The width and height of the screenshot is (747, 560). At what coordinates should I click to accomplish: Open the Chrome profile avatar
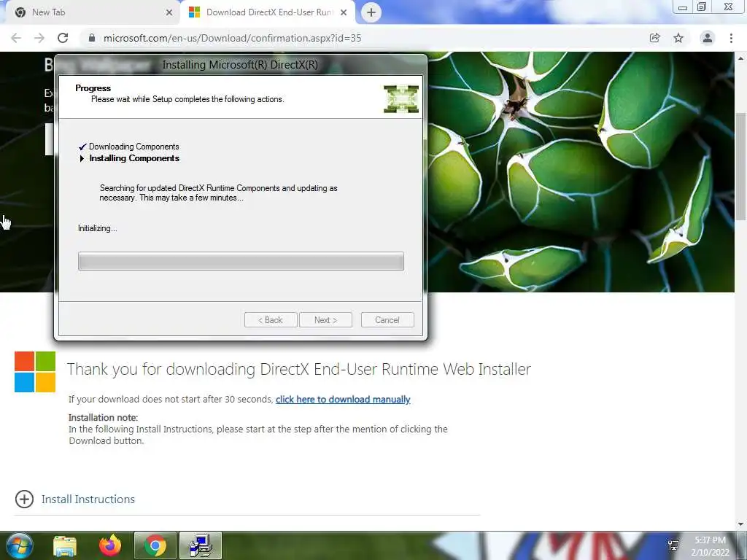pyautogui.click(x=708, y=38)
